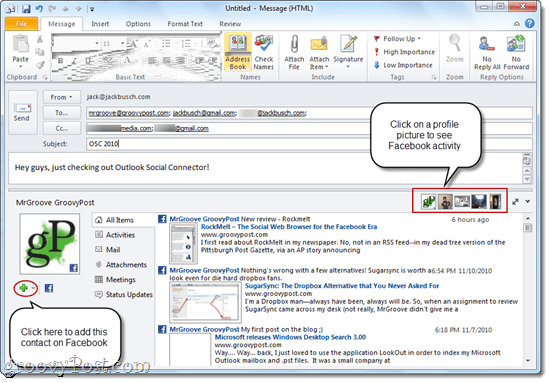Open the Attach Item menu
This screenshot has height=383, width=550.
(319, 52)
